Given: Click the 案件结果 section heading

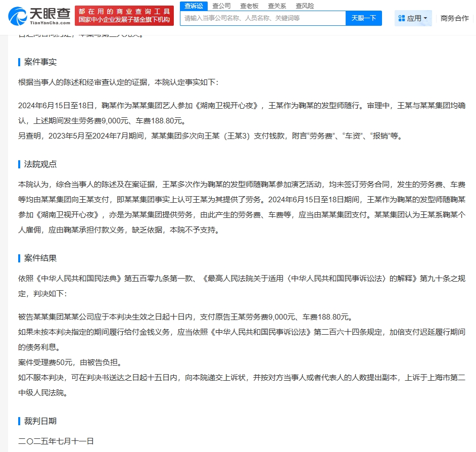Looking at the screenshot, I should click(40, 258).
